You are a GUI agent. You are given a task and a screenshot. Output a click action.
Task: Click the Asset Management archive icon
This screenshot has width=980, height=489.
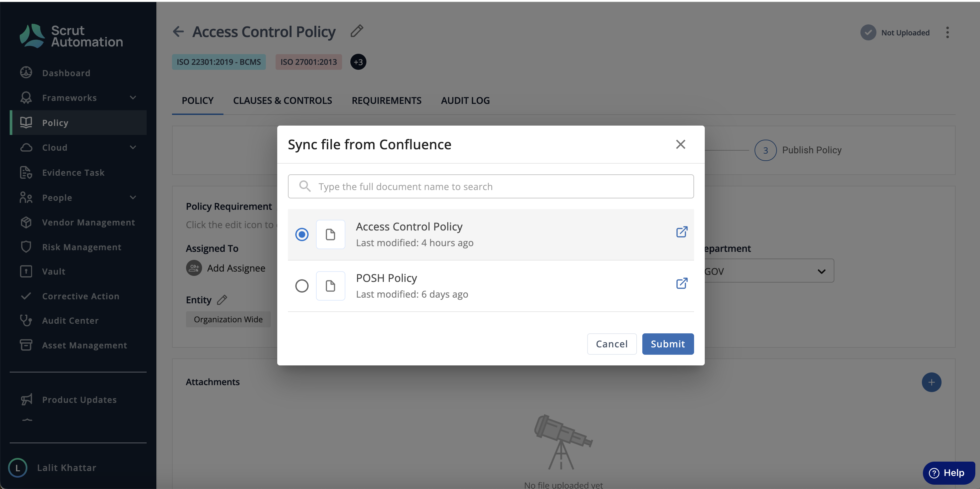(x=26, y=345)
